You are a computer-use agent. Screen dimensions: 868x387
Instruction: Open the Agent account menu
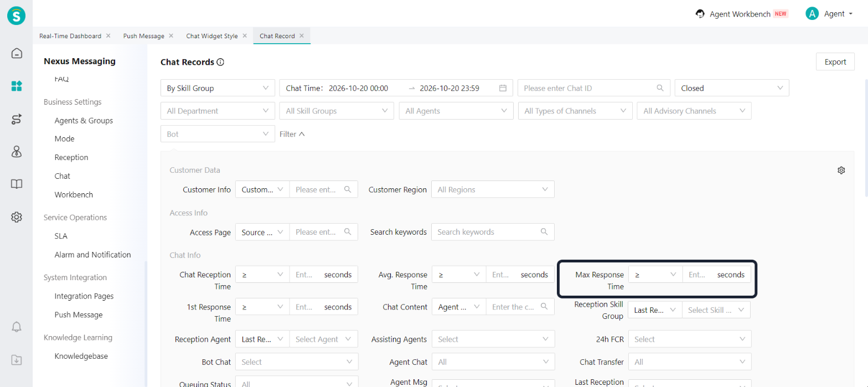[x=829, y=14]
